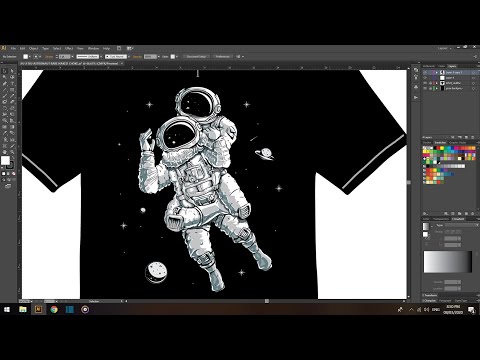Click the target circle of the bottom layer
The image size is (480, 360).
point(473,88)
